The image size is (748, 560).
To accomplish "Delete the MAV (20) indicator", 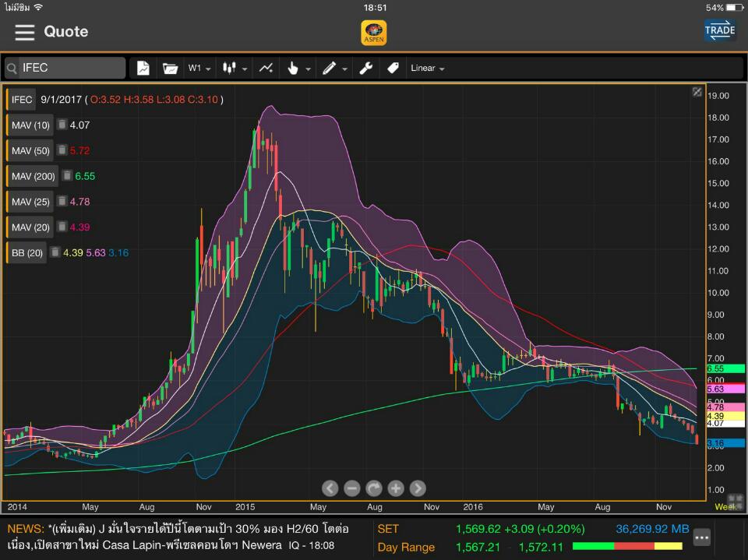I will (62, 227).
